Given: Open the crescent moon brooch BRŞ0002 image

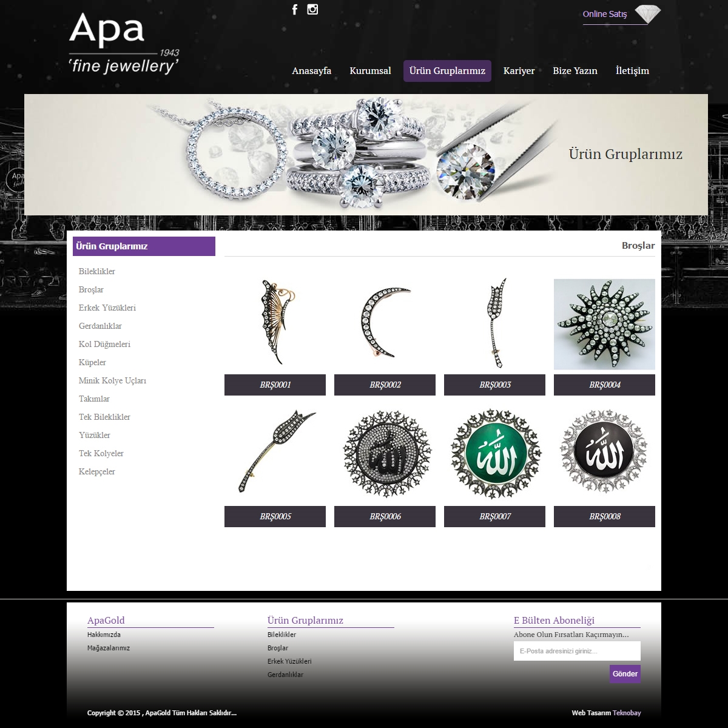Looking at the screenshot, I should pos(385,322).
